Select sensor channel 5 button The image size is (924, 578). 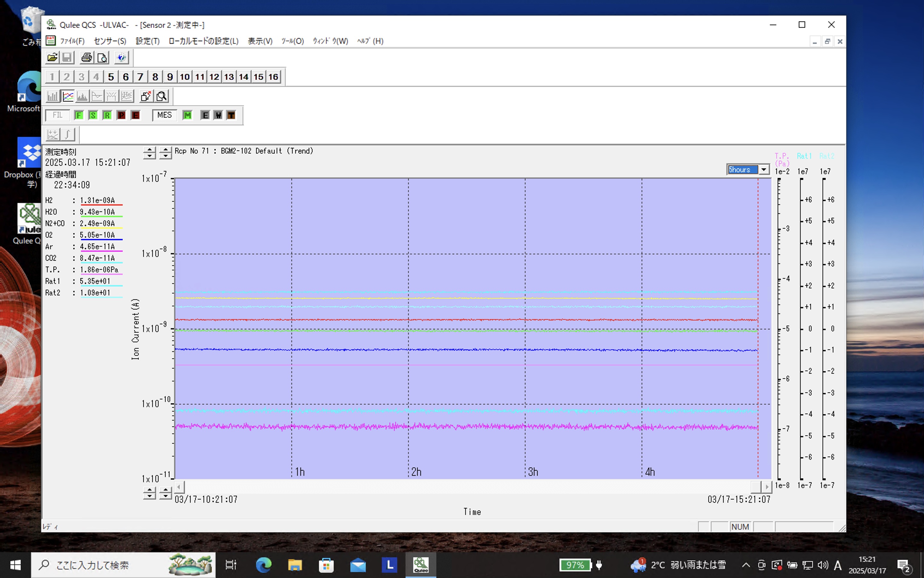111,77
